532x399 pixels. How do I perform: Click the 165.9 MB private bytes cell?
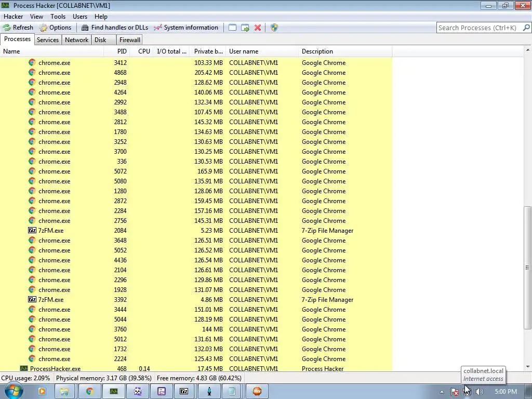(210, 171)
